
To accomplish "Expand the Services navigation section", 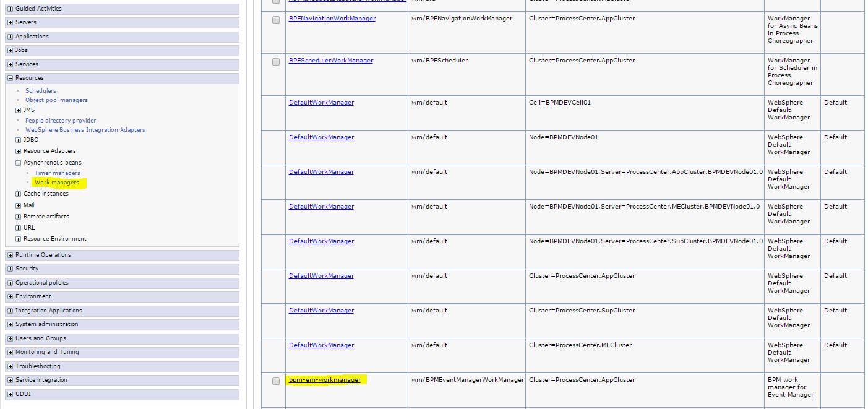I will [x=10, y=64].
